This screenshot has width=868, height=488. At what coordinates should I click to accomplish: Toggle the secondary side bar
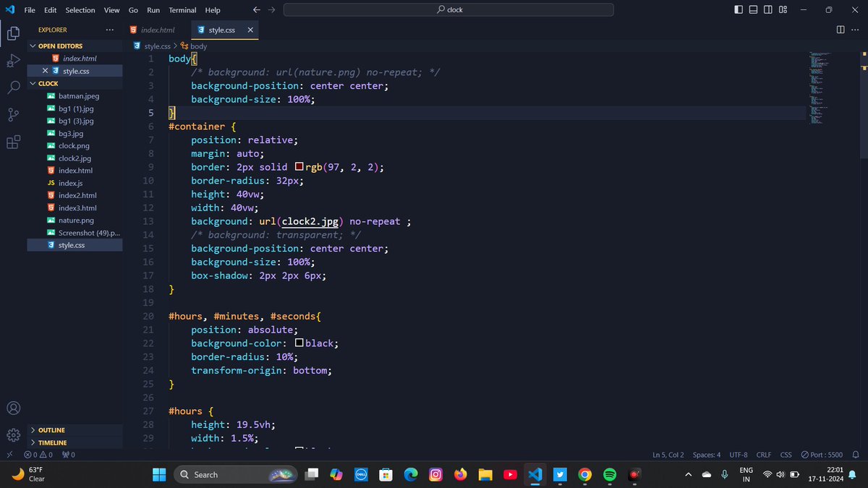click(x=768, y=10)
